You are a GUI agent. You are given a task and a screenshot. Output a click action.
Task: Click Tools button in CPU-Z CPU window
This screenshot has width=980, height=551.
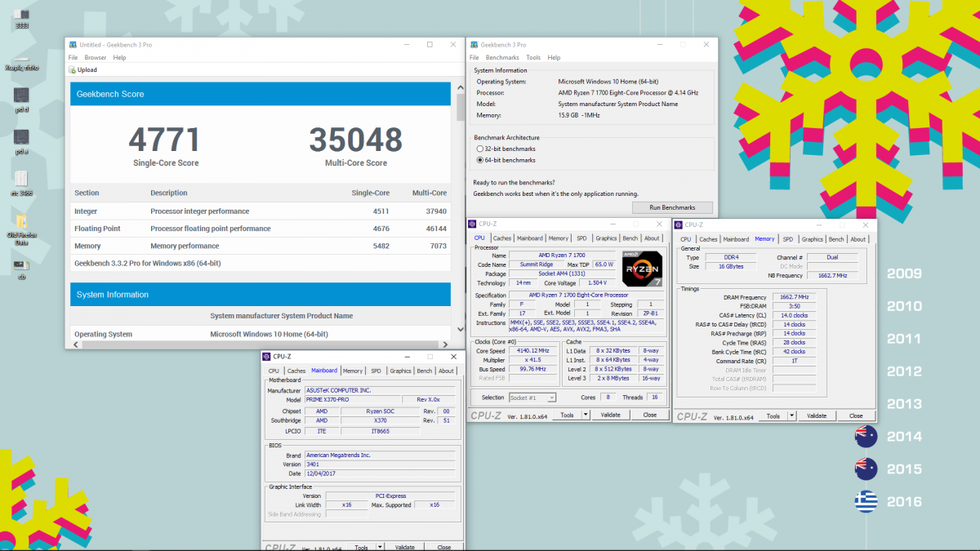[567, 415]
